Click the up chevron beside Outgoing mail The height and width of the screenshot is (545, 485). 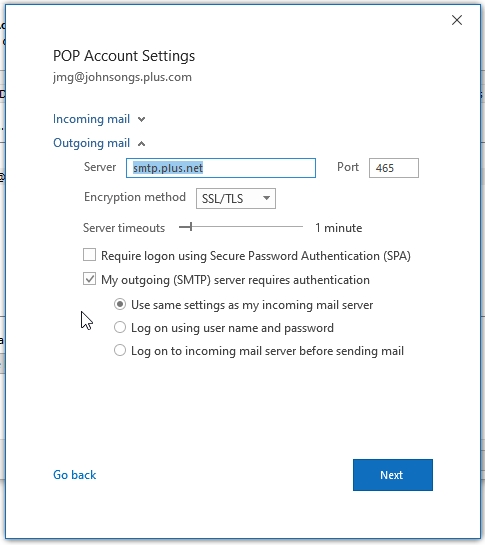click(141, 144)
